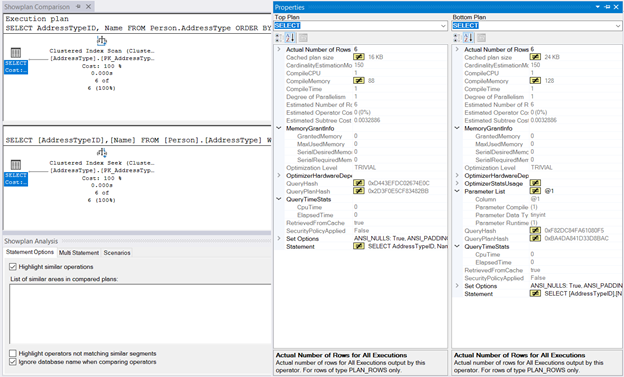Close the Showplan Comparison tab

point(88,7)
